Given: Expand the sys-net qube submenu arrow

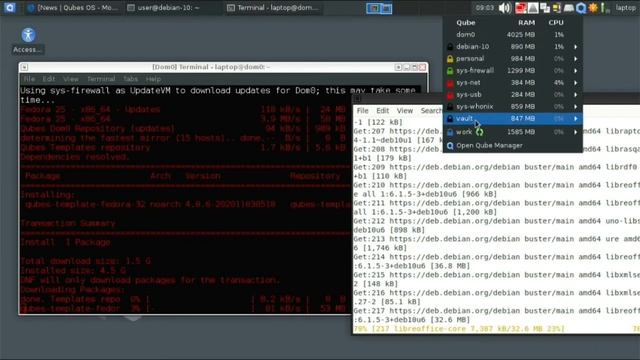Looking at the screenshot, I should tap(576, 83).
